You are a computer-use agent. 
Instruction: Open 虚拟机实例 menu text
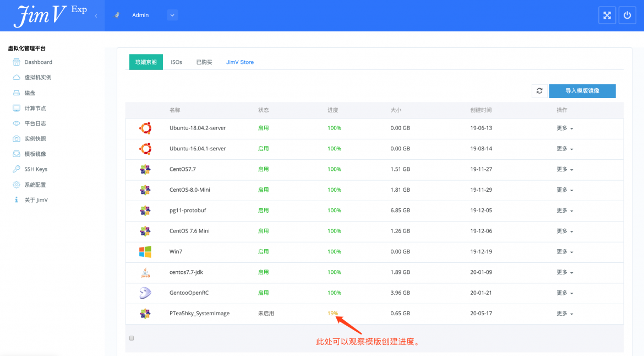tap(38, 77)
